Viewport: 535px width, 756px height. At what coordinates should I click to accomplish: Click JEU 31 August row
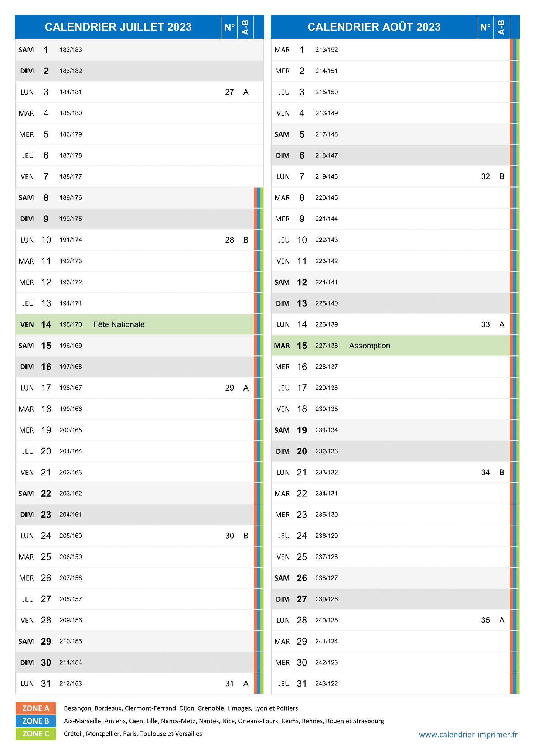390,684
